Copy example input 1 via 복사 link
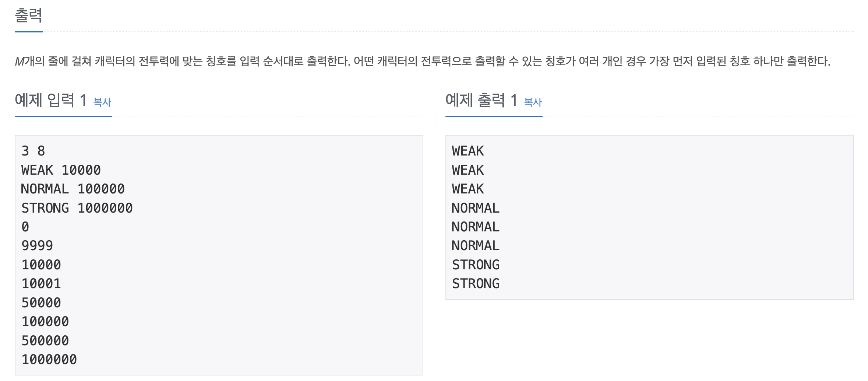The width and height of the screenshot is (868, 381). click(x=102, y=102)
